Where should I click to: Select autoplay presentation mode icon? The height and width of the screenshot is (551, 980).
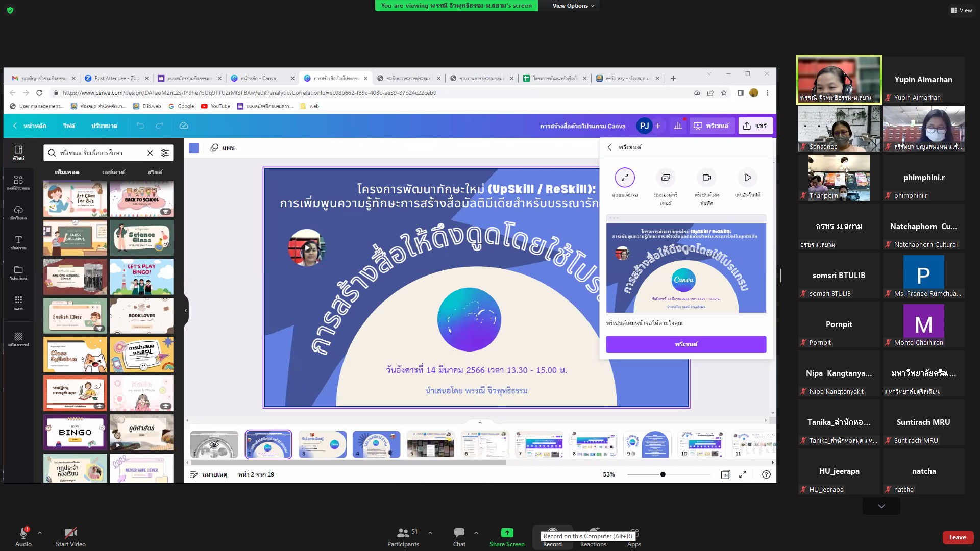[x=747, y=178]
